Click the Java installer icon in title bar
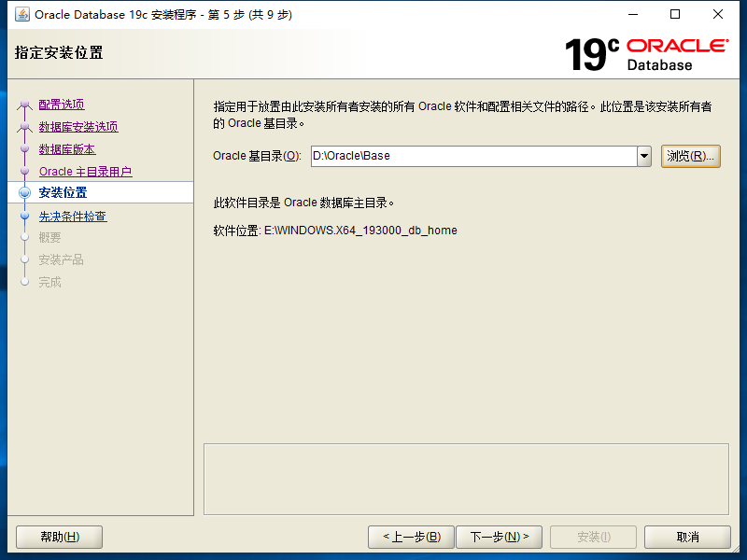Viewport: 747px width, 560px height. (21, 15)
